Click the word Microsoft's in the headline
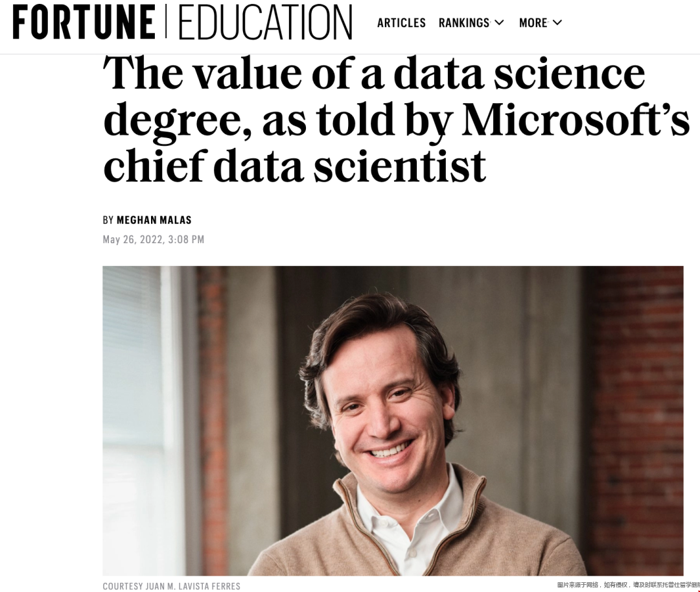The height and width of the screenshot is (592, 700). pos(576,119)
